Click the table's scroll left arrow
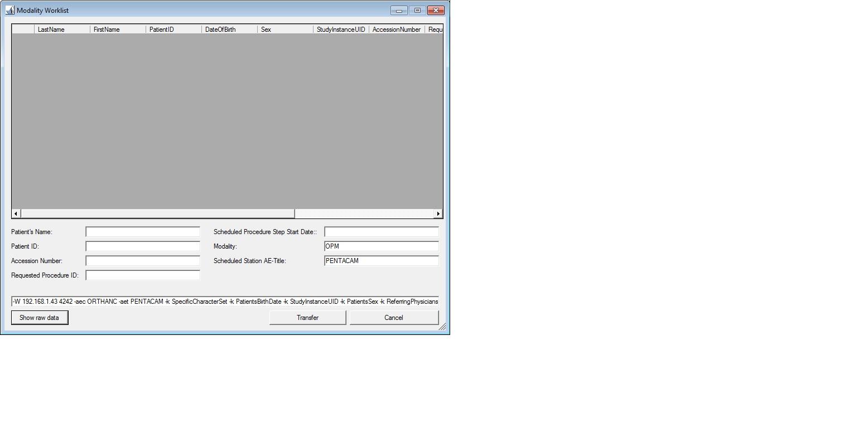868x442 pixels. [x=16, y=213]
